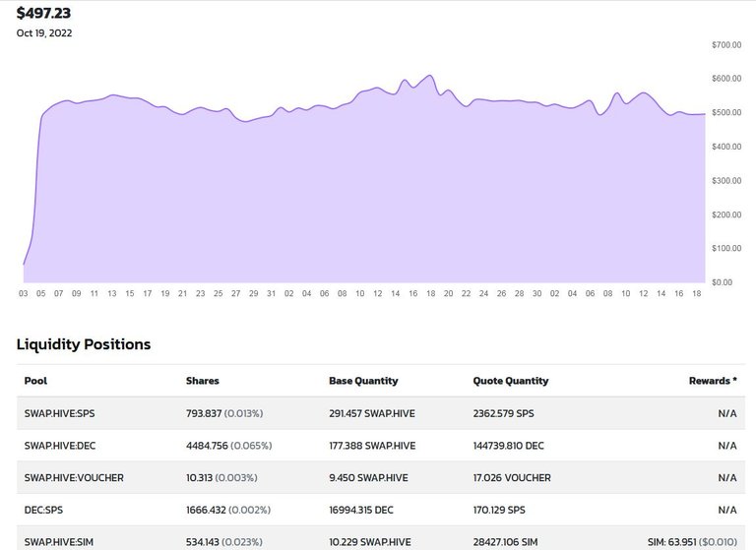Image resolution: width=756 pixels, height=550 pixels.
Task: Click the chart line's starting low point
Action: click(x=24, y=264)
